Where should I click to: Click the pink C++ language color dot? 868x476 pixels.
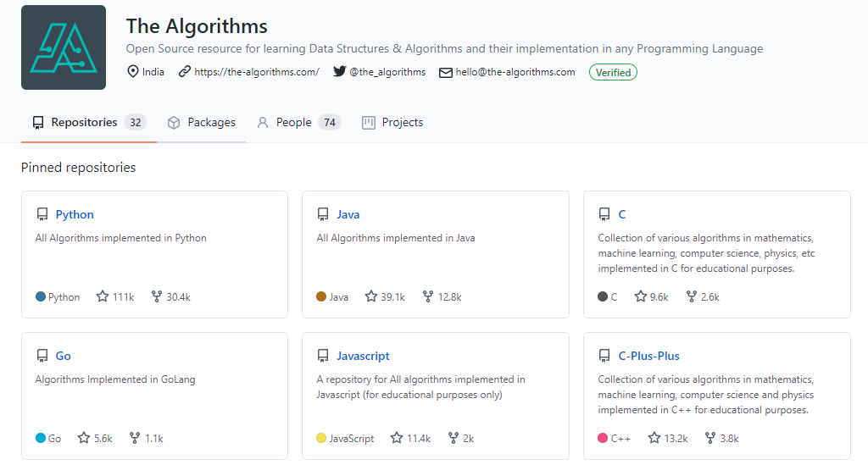point(603,438)
